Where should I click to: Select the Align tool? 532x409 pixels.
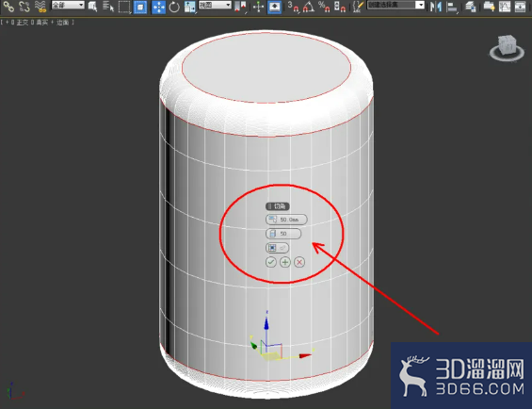(452, 7)
